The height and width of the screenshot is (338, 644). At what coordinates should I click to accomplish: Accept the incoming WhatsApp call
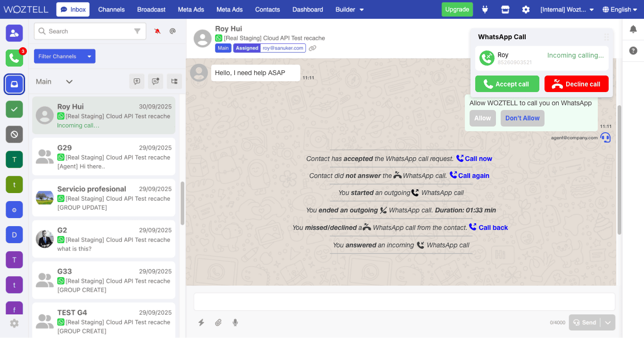(x=507, y=84)
